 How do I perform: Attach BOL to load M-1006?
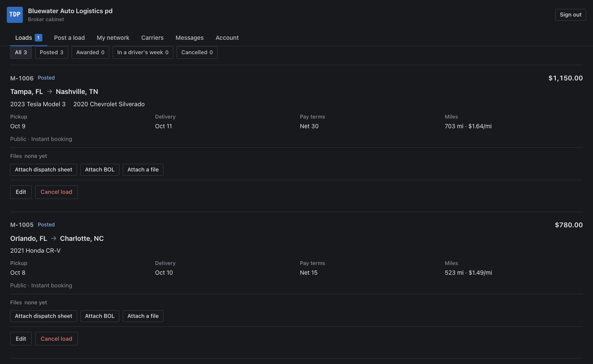[100, 170]
